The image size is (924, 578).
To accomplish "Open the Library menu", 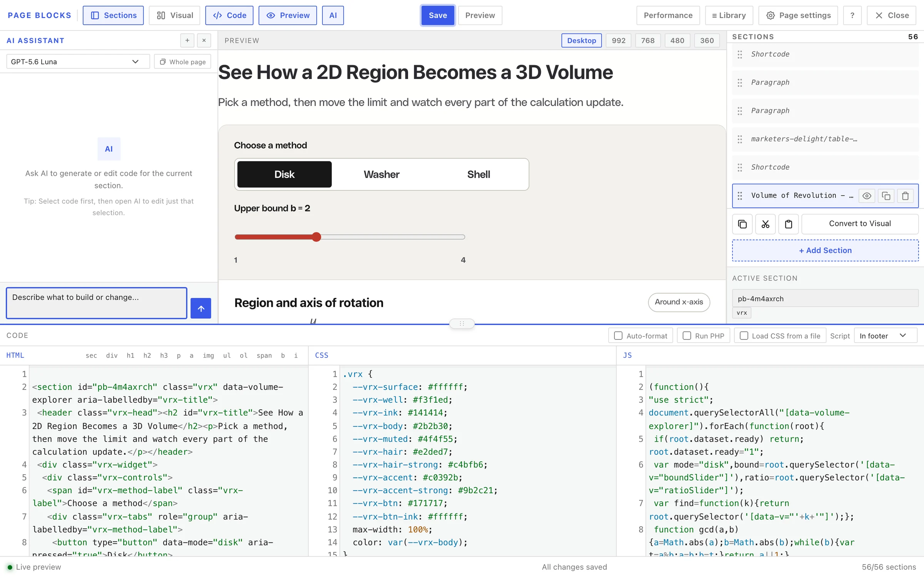I will (729, 15).
